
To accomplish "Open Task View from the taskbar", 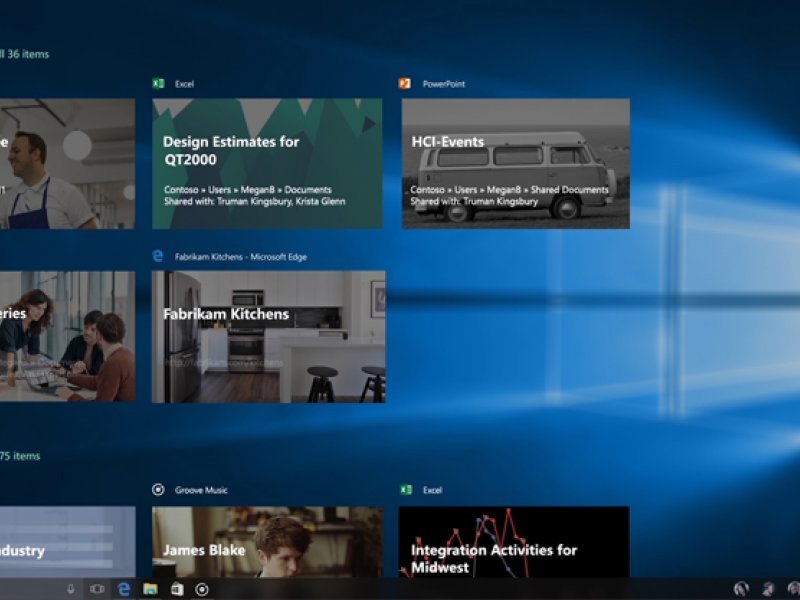I will (97, 589).
